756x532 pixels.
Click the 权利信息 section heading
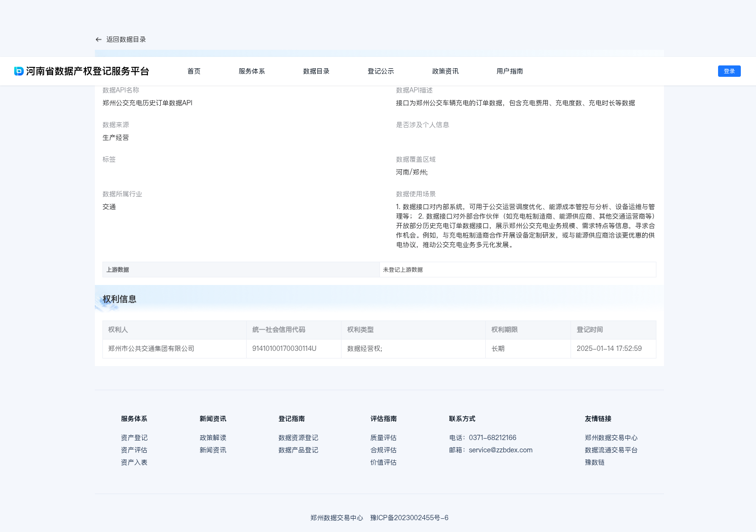pyautogui.click(x=120, y=299)
